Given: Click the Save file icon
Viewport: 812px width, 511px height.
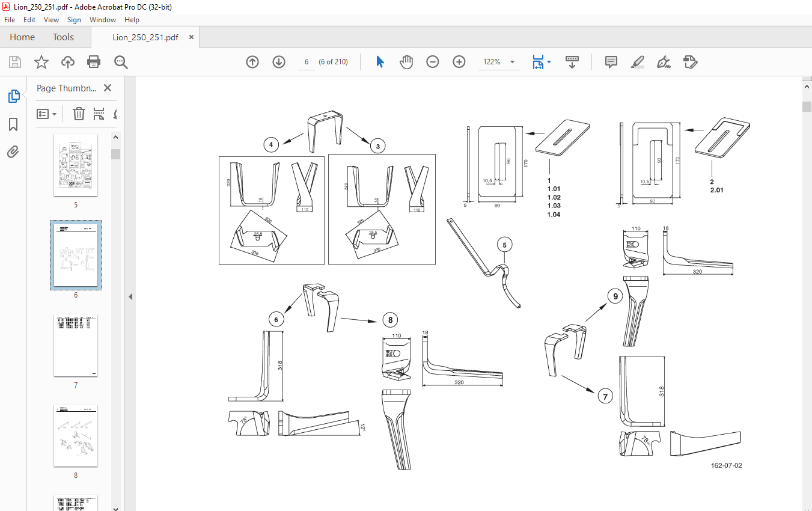Looking at the screenshot, I should 15,62.
